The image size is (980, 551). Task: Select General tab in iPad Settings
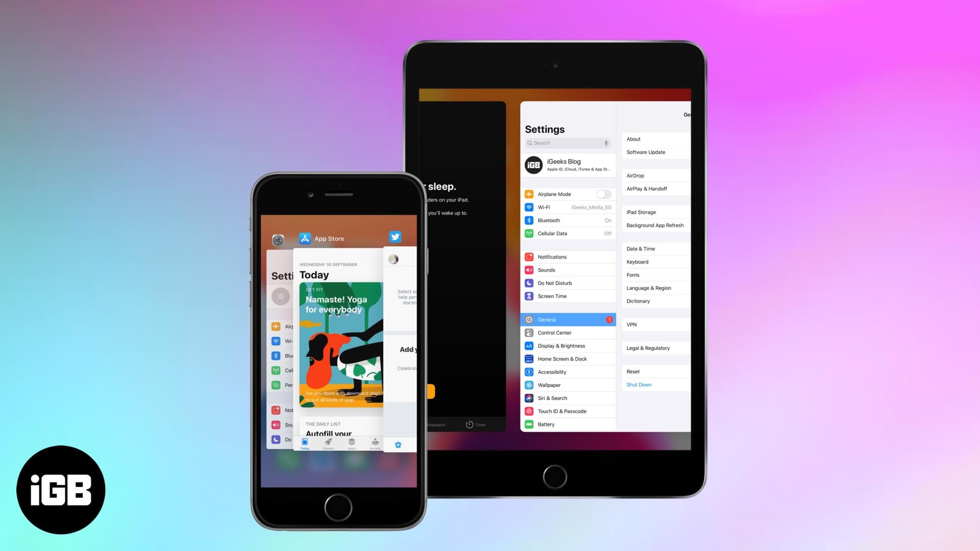pyautogui.click(x=568, y=319)
